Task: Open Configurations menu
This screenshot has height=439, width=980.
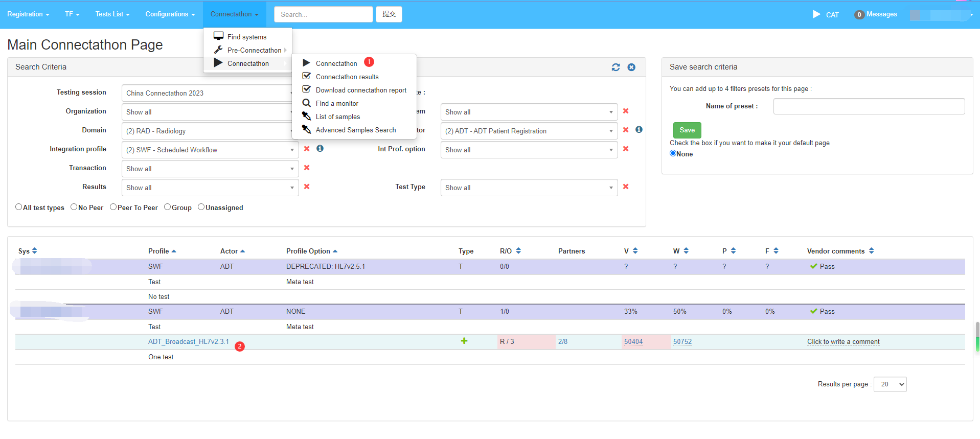Action: tap(170, 14)
